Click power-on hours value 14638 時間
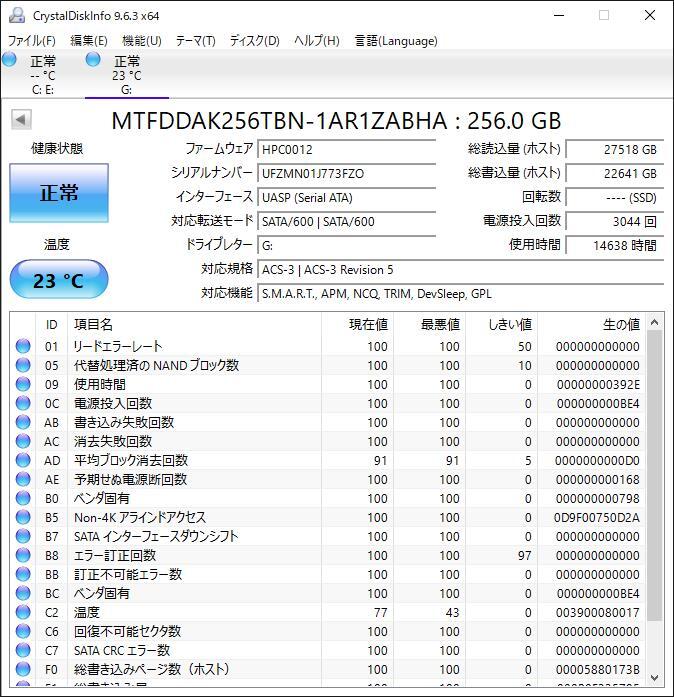The height and width of the screenshot is (697, 674). pos(614,245)
